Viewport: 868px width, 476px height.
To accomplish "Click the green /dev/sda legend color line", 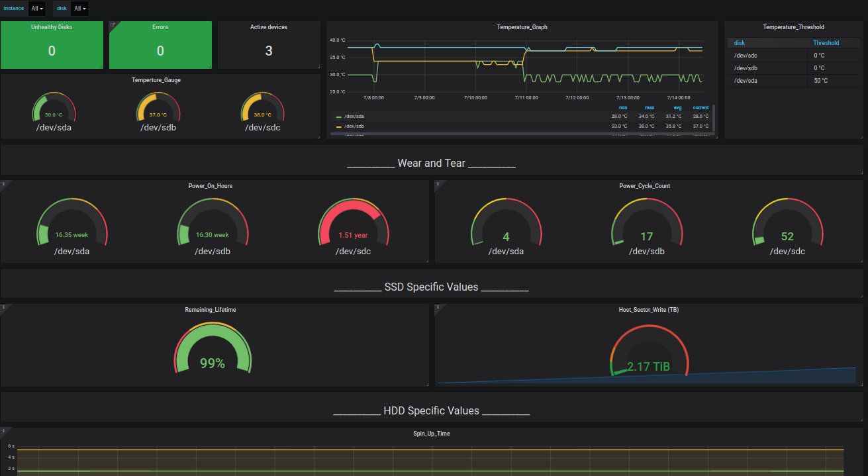I will pos(339,117).
